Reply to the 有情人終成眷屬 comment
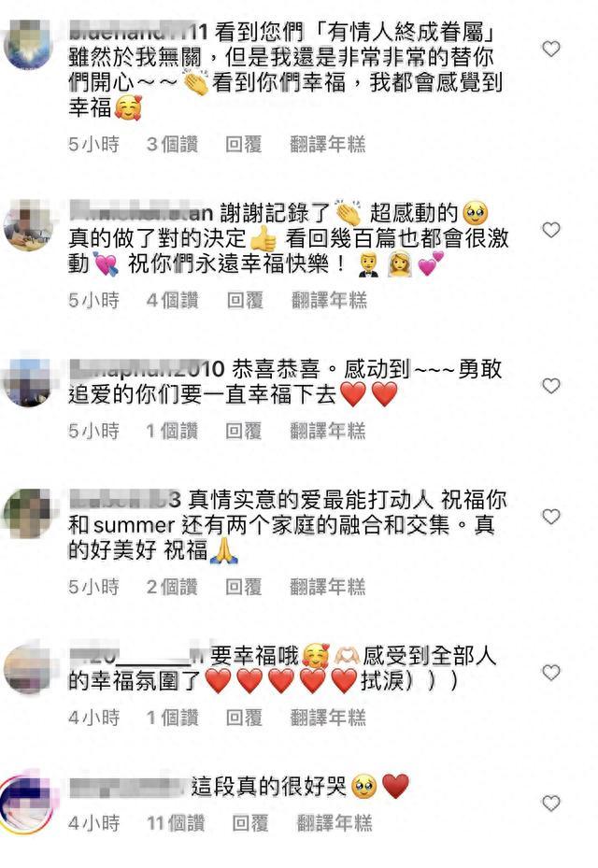 [243, 145]
